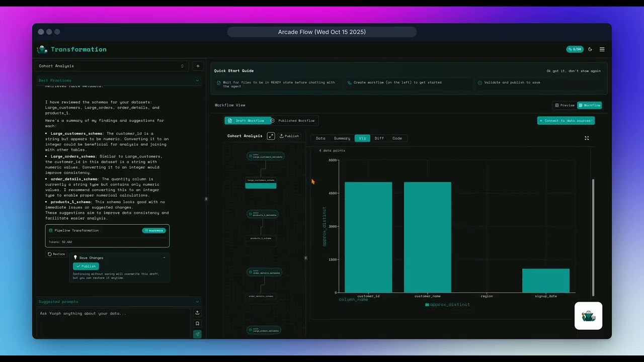Click the Pipeline Transformation database icon

coord(51,230)
